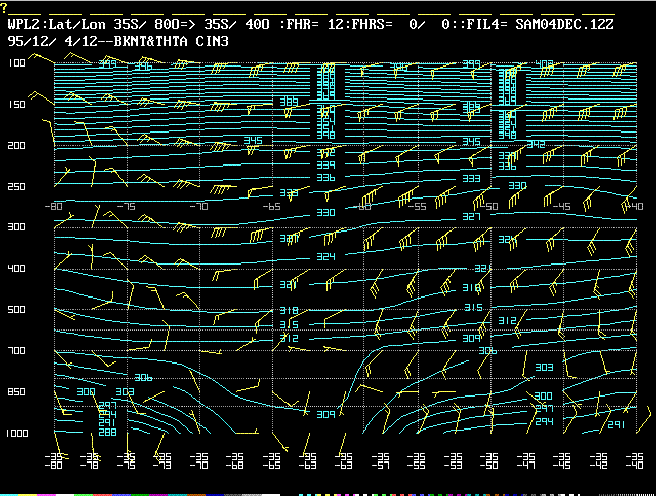The image size is (656, 496).
Task: Click the bottom axis station label -35/-53
Action: pos(453,461)
